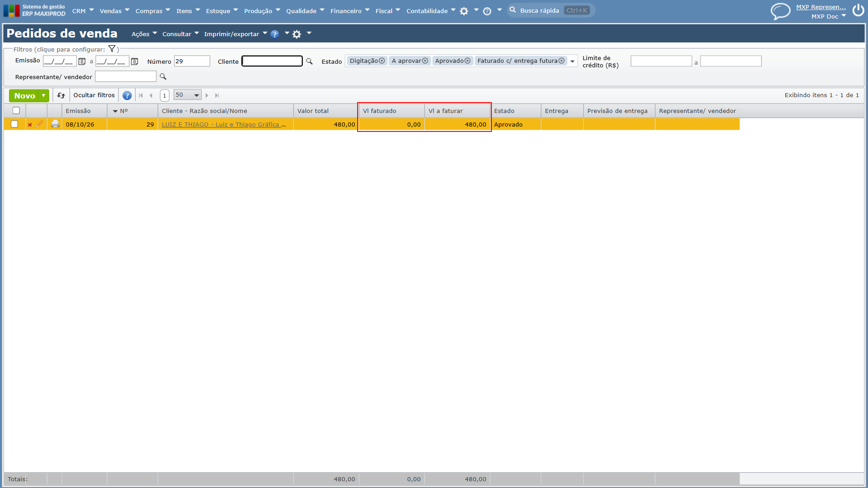Open the Pedidos de venda page gear icon
The image size is (868, 488).
coord(297,34)
